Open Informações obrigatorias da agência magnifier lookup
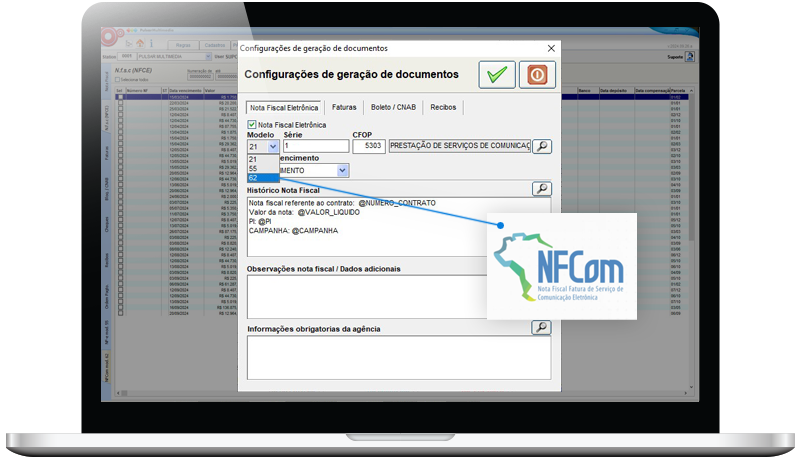The image size is (800, 460). point(541,327)
